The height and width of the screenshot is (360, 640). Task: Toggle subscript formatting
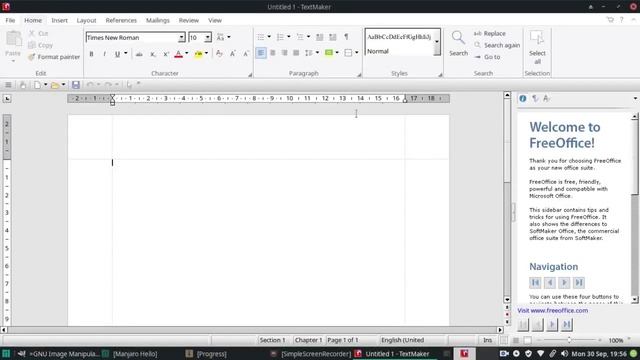153,54
